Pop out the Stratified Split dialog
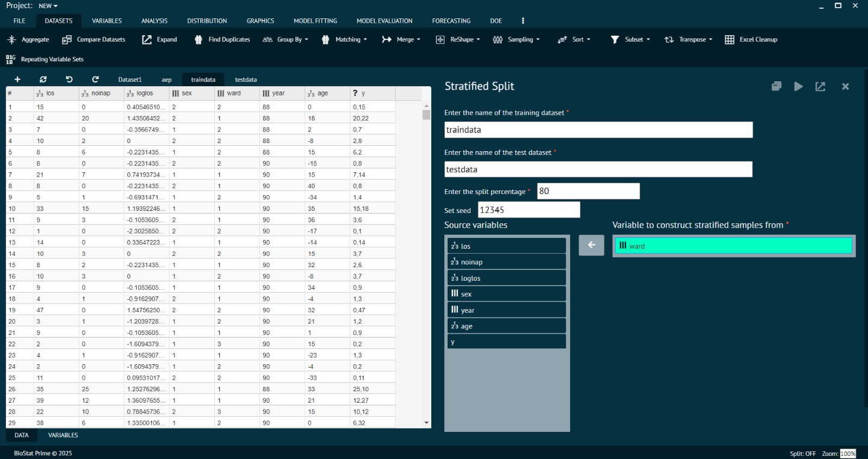 (x=820, y=86)
